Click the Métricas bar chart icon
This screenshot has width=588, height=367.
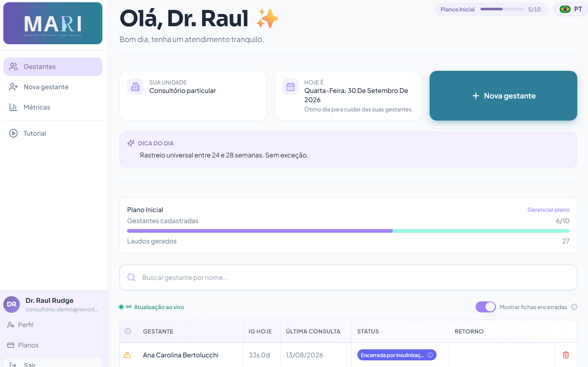point(13,107)
